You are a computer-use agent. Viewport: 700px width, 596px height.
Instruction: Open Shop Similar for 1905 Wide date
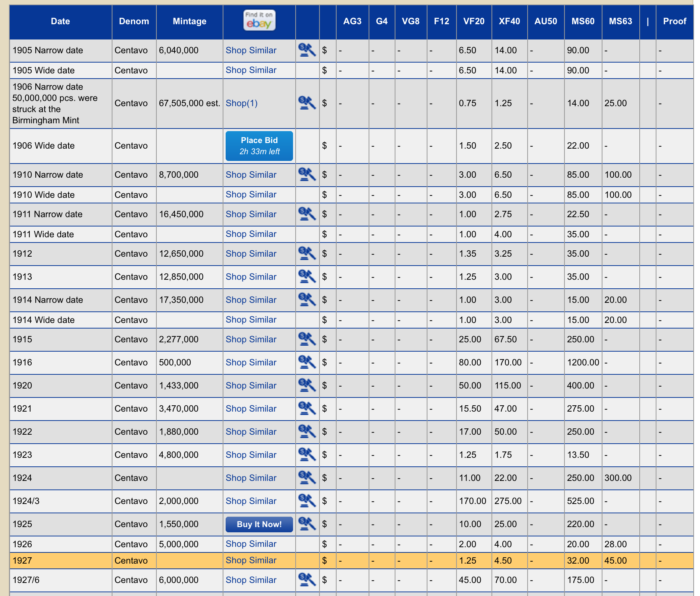tap(251, 70)
